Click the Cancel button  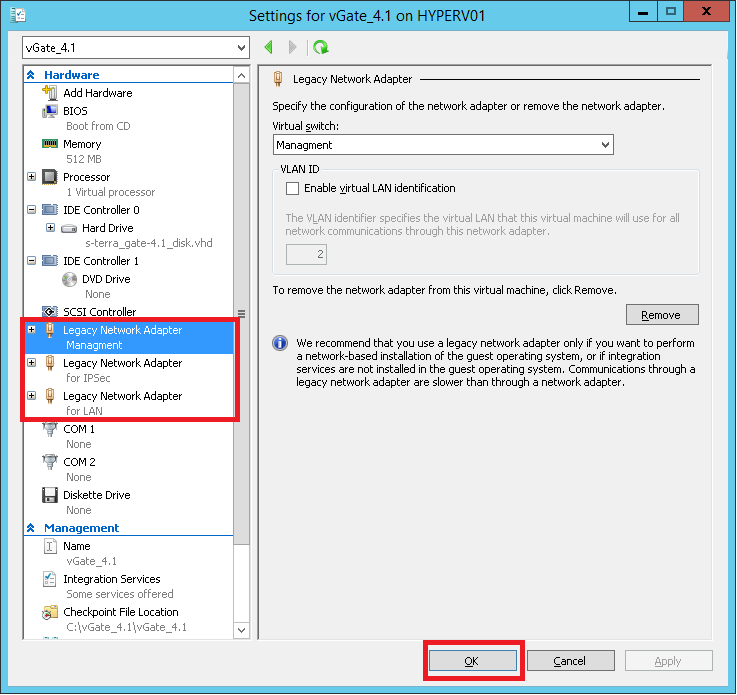(570, 661)
